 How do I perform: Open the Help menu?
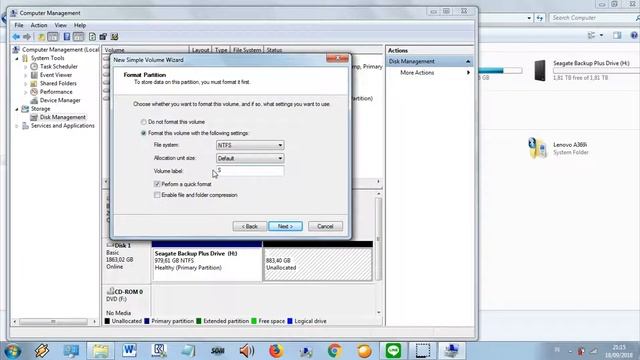[80, 25]
